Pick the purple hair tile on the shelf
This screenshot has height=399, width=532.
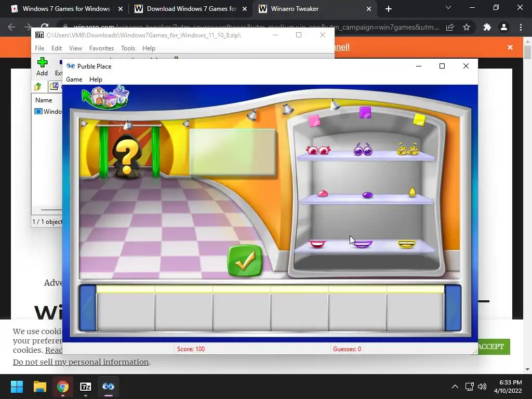tap(365, 112)
